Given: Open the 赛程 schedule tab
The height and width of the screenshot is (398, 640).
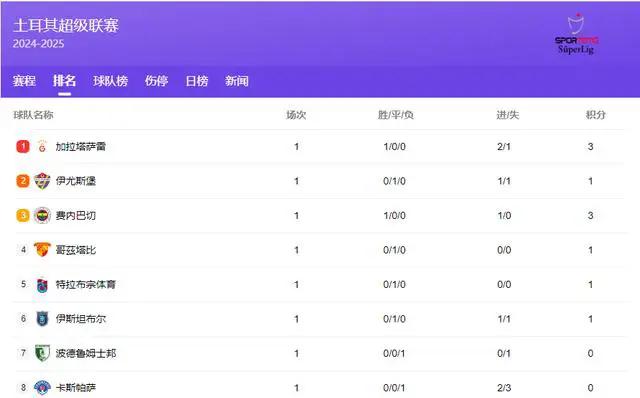Looking at the screenshot, I should click(x=24, y=81).
